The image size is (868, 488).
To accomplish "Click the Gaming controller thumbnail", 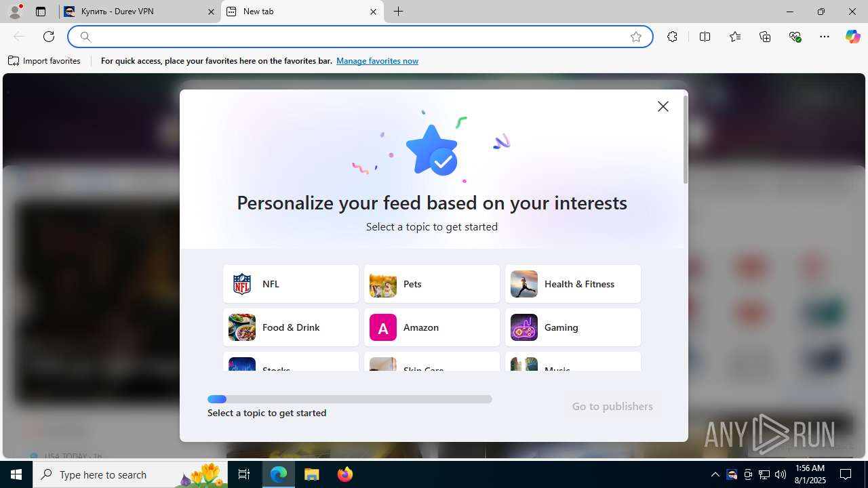I will 524,327.
